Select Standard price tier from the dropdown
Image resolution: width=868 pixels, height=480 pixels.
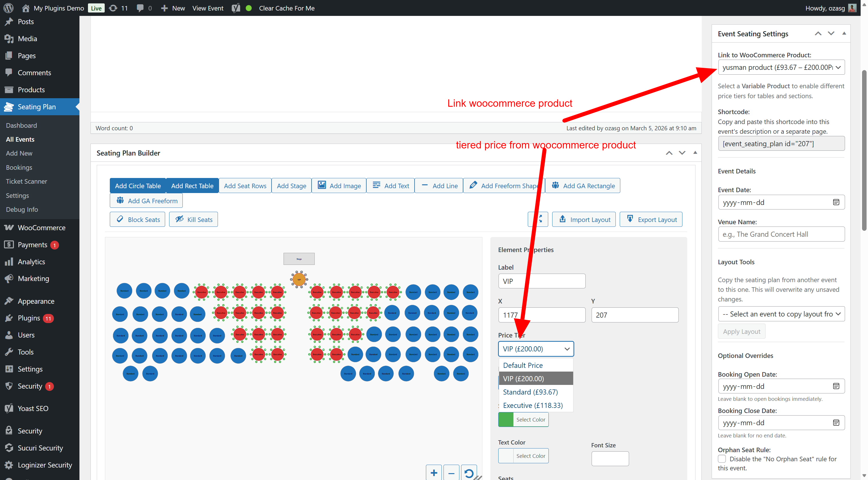pyautogui.click(x=530, y=392)
